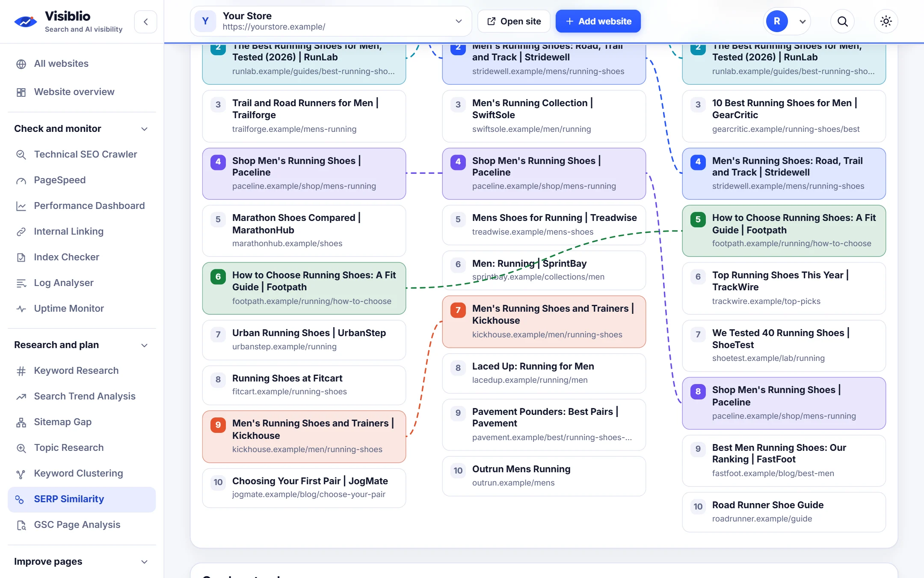Click 'Choosing Your First Pair | JogMate'
The height and width of the screenshot is (578, 924).
point(304,488)
